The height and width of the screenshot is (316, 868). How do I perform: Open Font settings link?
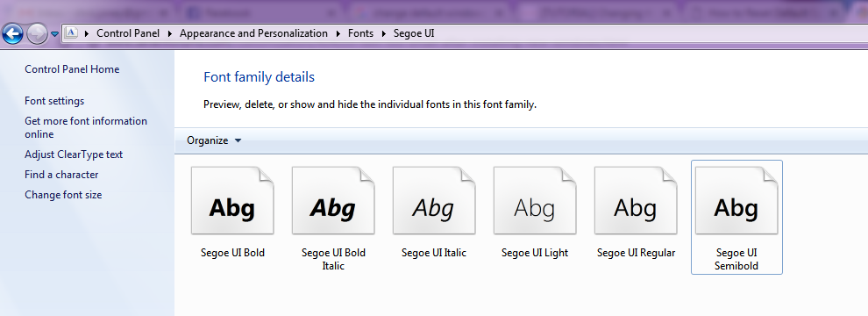coord(54,101)
